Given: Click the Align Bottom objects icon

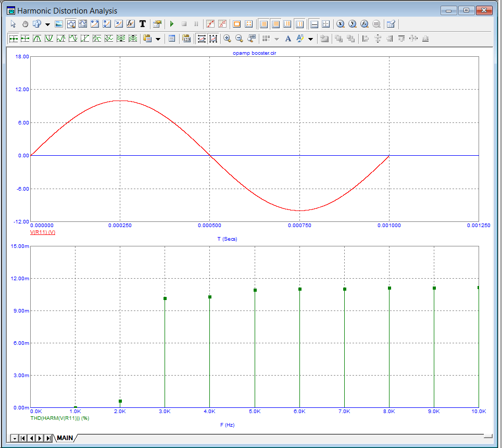Looking at the screenshot, I should pyautogui.click(x=425, y=39).
